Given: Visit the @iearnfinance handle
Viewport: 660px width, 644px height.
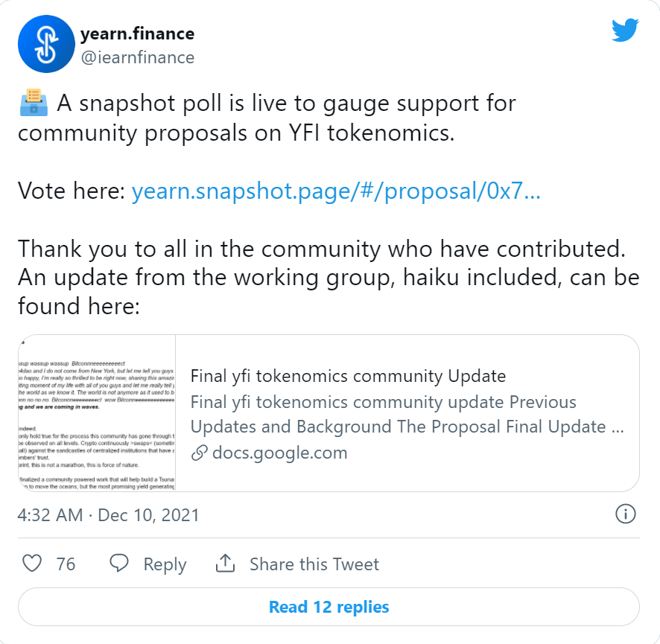Looking at the screenshot, I should [x=137, y=57].
